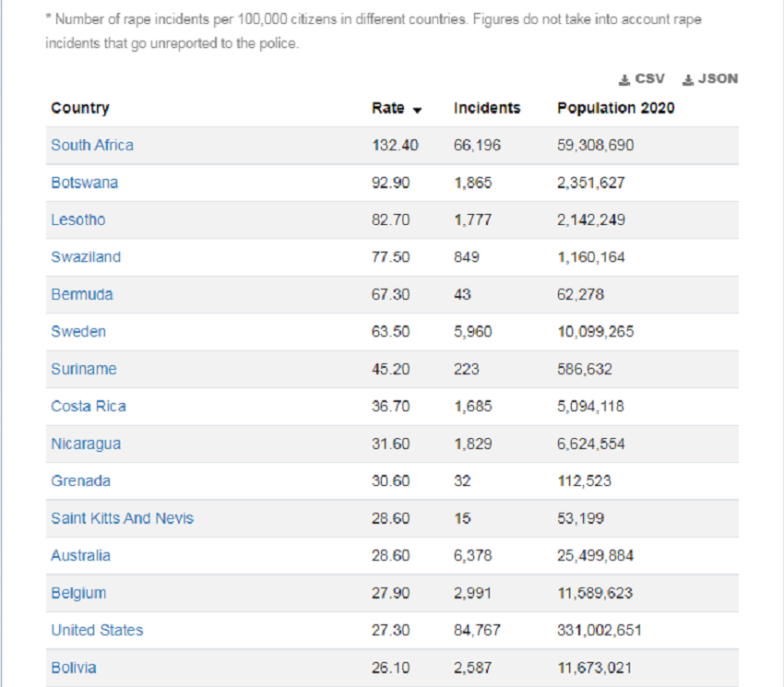The height and width of the screenshot is (687, 784).
Task: Select the Swaziland link
Action: click(x=86, y=257)
